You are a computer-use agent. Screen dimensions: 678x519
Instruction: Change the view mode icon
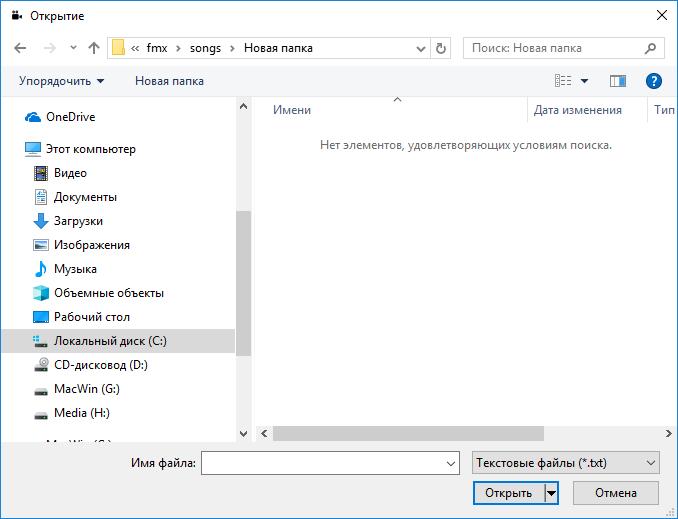[563, 80]
